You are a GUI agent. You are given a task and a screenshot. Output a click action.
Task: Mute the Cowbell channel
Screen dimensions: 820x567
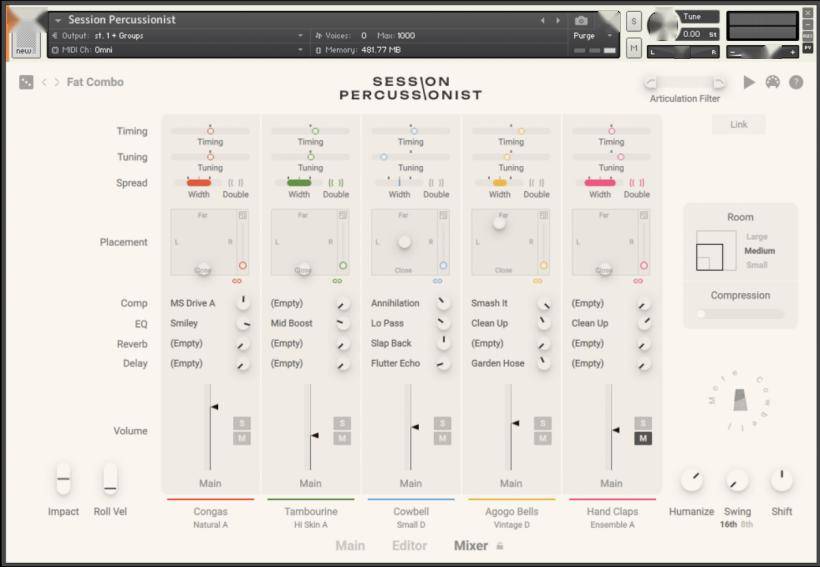point(442,438)
